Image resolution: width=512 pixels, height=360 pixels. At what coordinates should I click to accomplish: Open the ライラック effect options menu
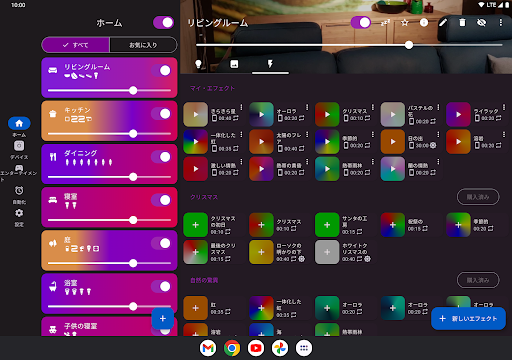[x=504, y=107]
